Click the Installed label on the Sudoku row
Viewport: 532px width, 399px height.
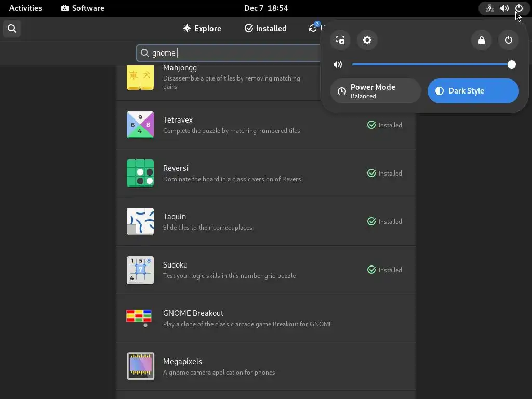(x=390, y=270)
